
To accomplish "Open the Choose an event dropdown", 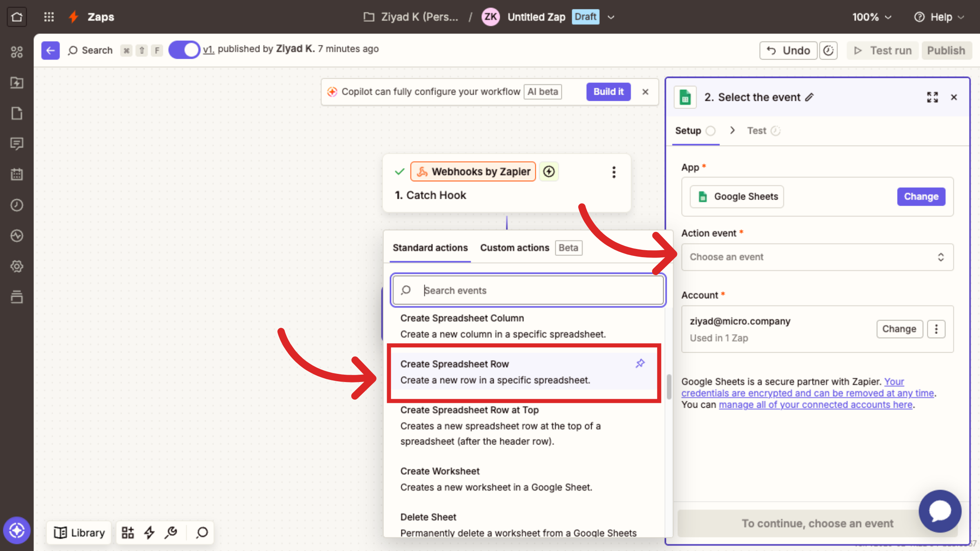I will [817, 257].
